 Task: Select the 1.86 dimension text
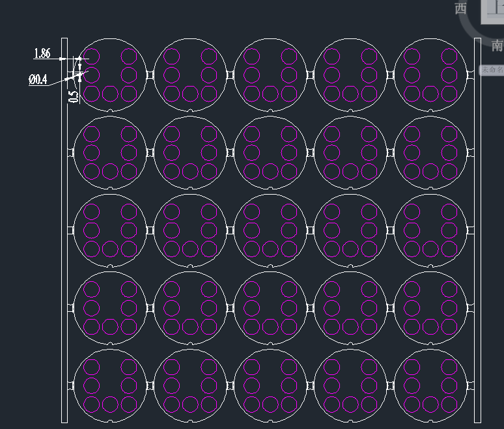pos(42,53)
